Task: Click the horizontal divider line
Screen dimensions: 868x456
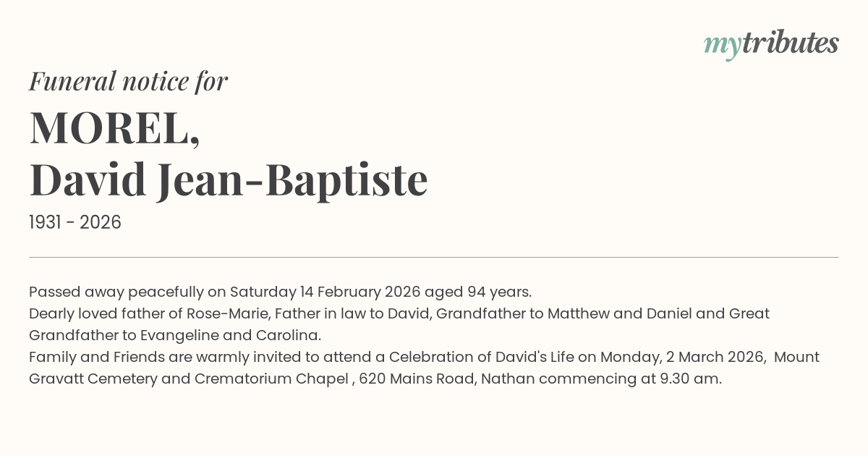Action: tap(434, 257)
